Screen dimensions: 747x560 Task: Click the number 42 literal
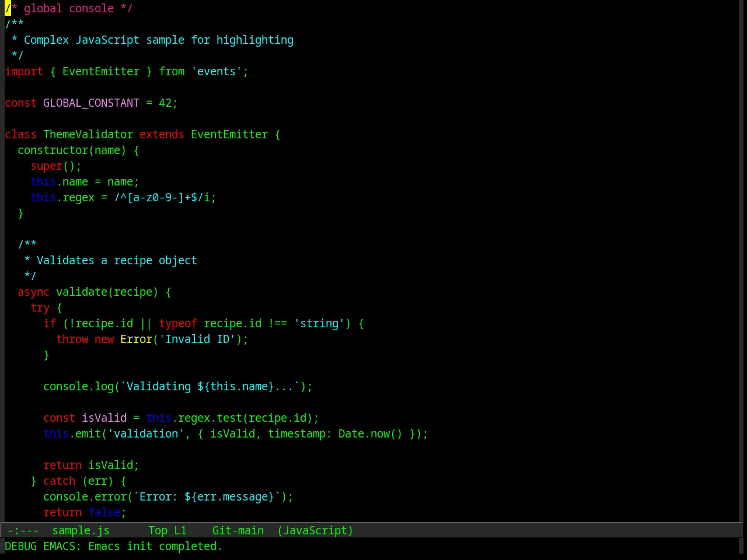[165, 103]
